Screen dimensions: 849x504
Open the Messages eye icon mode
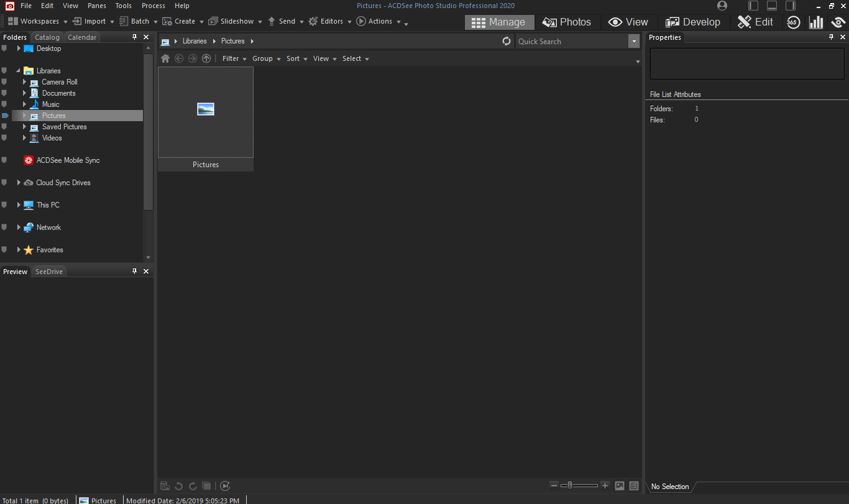click(838, 22)
